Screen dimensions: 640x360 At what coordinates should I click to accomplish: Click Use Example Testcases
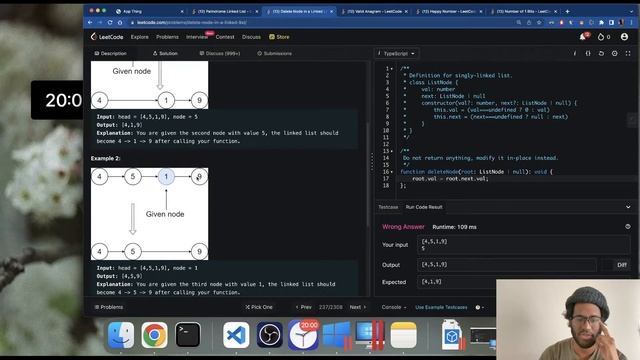click(441, 307)
